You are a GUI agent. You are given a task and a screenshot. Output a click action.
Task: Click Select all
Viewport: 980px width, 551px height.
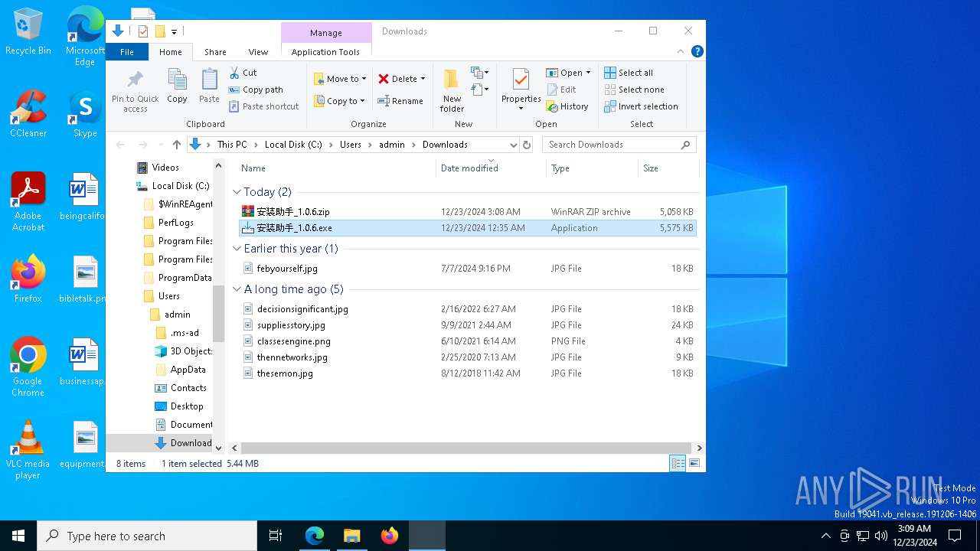coord(629,73)
